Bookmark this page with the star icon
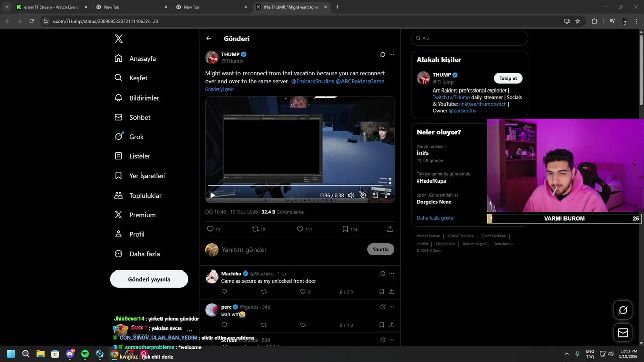The image size is (644, 362). coord(578,21)
